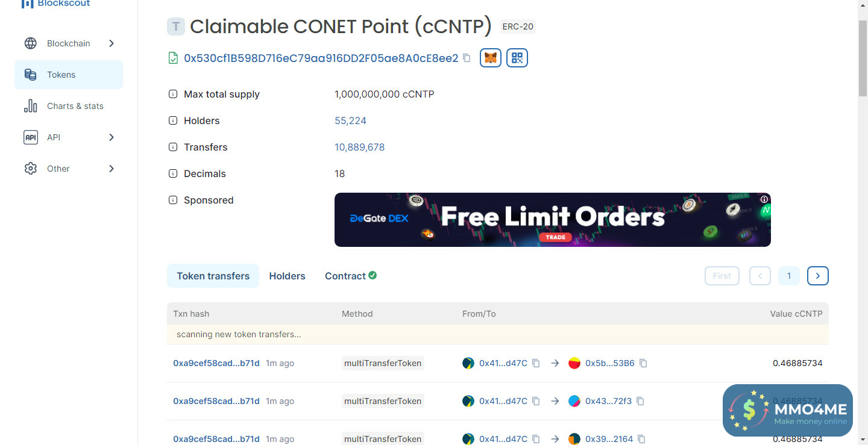Open recipient address 0x5b...53B6
Image resolution: width=868 pixels, height=445 pixels.
click(610, 363)
